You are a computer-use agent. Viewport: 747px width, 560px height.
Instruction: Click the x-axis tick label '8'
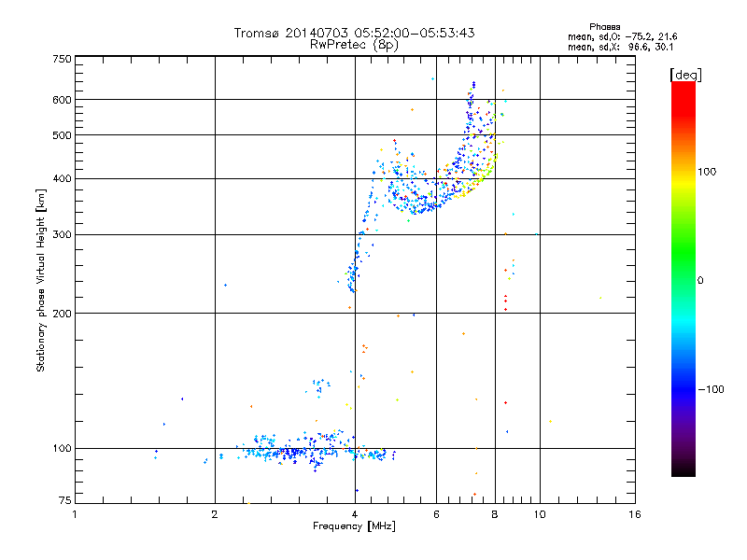click(495, 514)
